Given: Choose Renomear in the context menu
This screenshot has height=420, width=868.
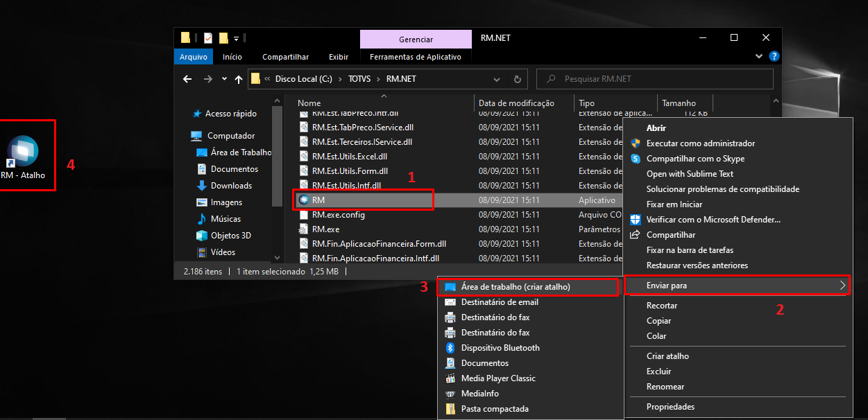Looking at the screenshot, I should (665, 387).
